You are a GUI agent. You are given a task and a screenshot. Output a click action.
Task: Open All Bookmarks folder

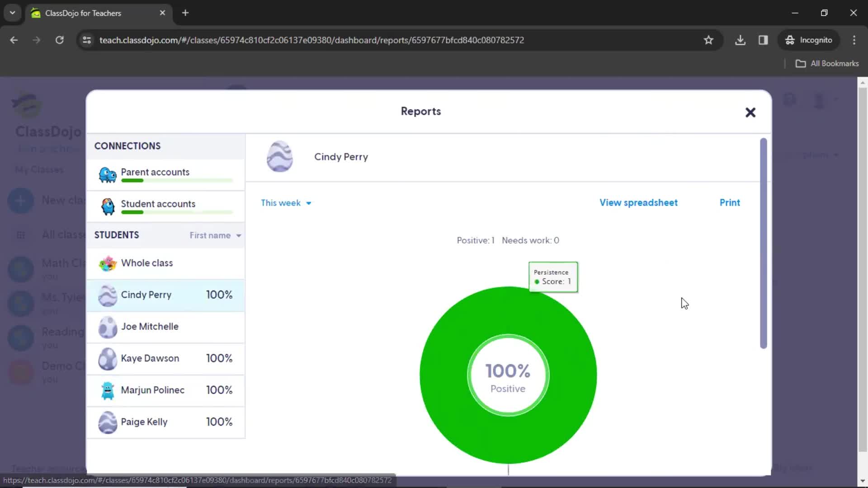tap(827, 64)
